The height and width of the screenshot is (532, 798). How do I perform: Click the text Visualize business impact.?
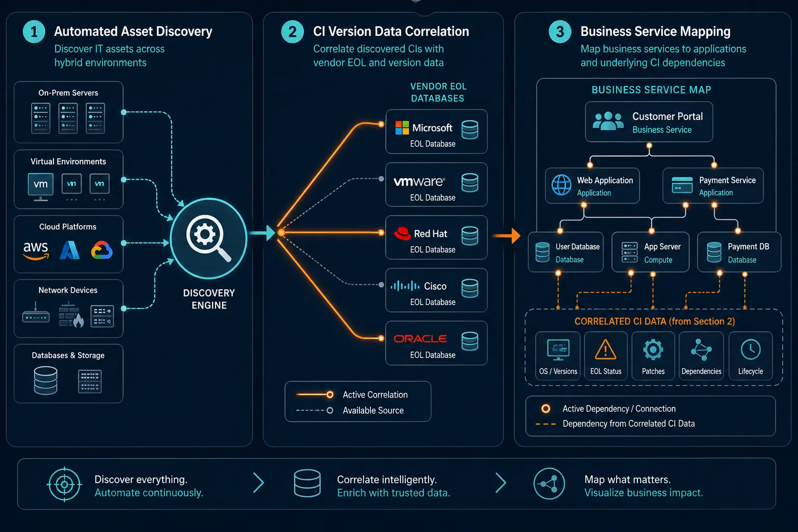(644, 493)
